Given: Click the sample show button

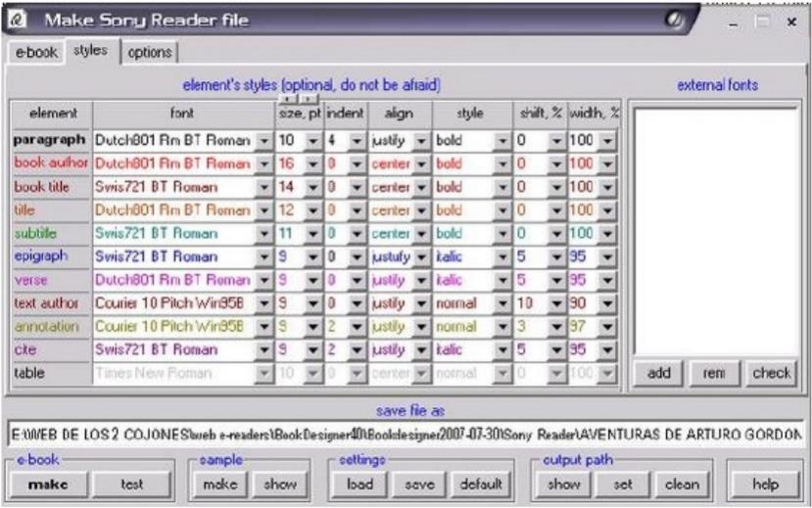Looking at the screenshot, I should (279, 485).
